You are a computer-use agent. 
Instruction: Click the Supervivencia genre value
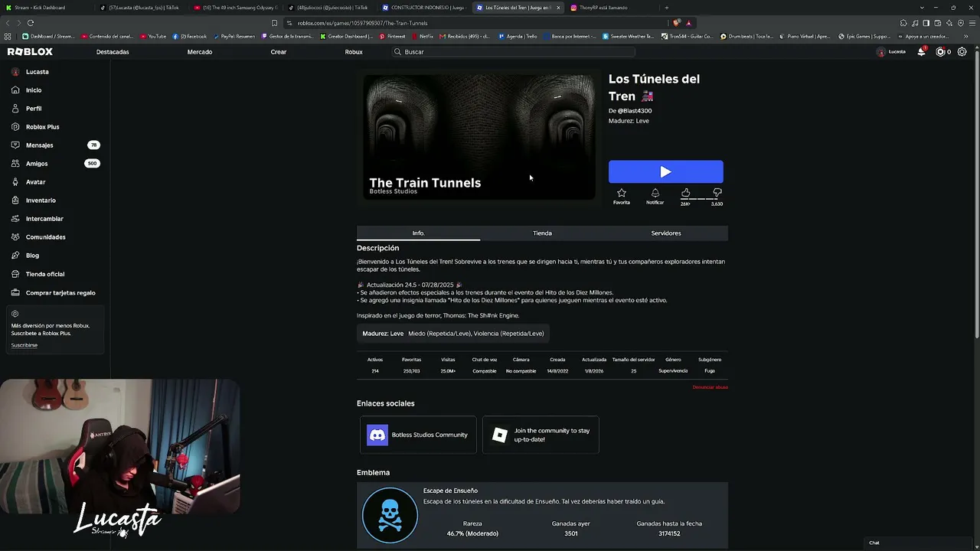pyautogui.click(x=673, y=371)
